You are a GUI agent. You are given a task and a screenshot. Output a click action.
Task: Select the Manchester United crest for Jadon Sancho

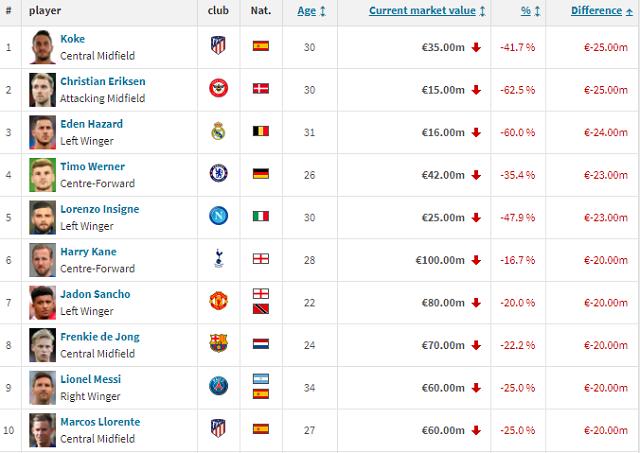click(x=218, y=301)
